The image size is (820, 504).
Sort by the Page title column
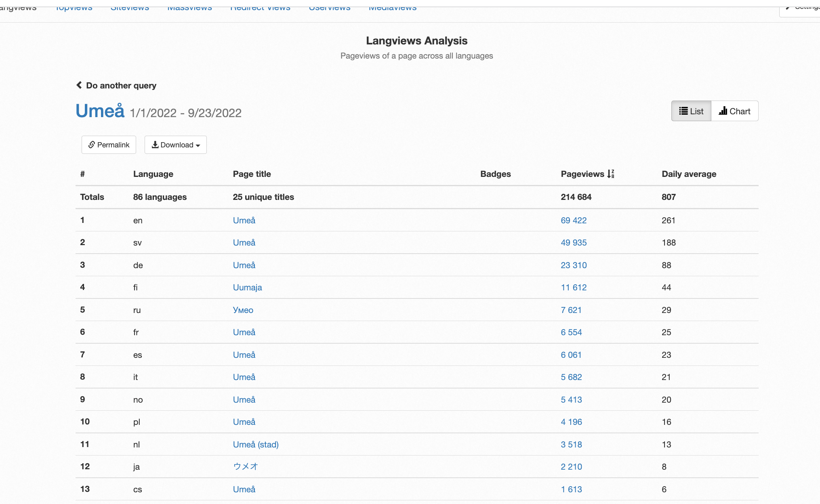click(252, 174)
